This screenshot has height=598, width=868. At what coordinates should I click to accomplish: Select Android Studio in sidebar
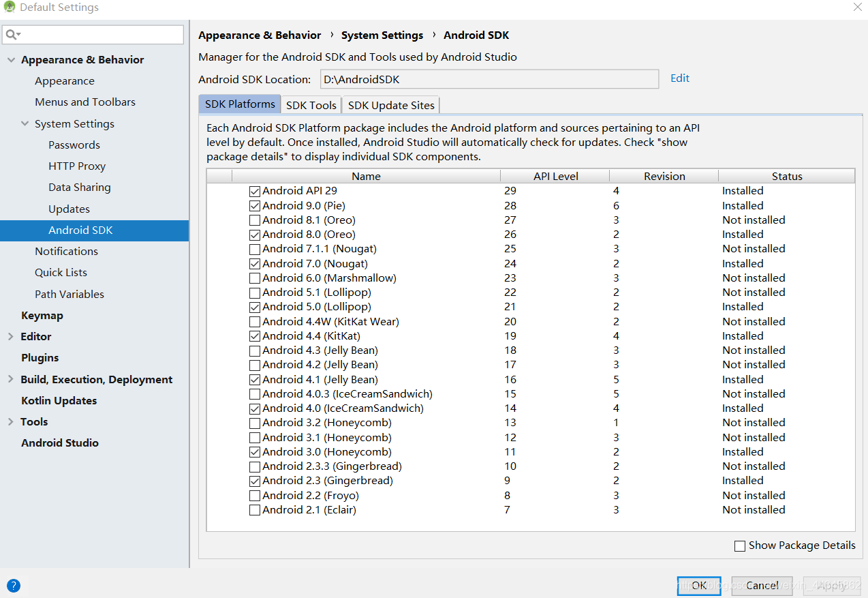point(60,443)
